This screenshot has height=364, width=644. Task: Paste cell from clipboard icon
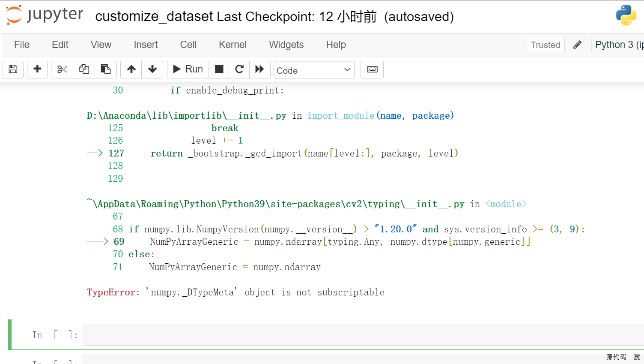tap(106, 69)
